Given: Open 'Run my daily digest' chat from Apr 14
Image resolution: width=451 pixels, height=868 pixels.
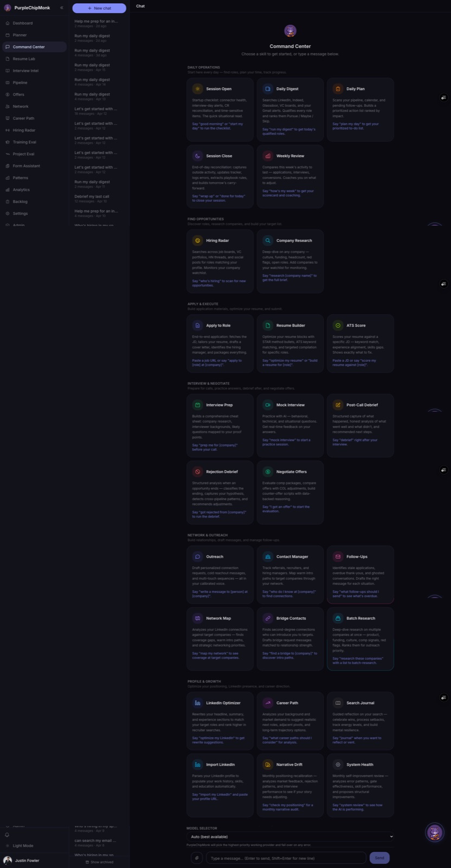Looking at the screenshot, I should [99, 82].
